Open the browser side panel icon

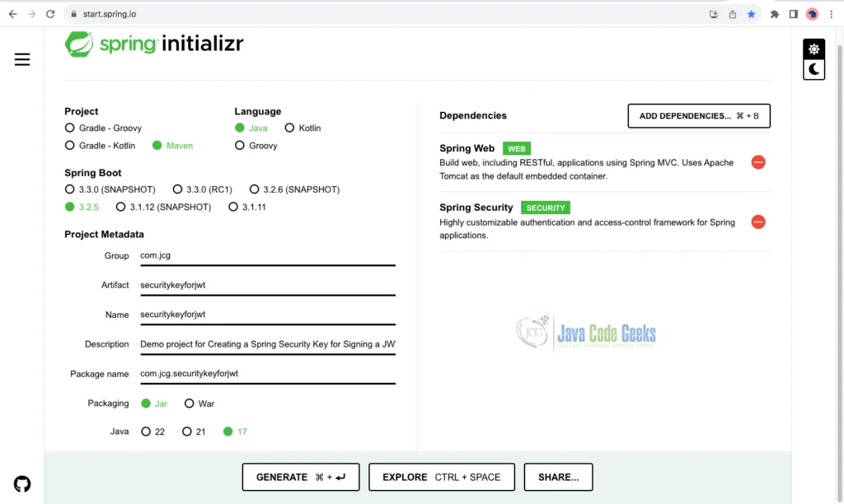click(x=794, y=14)
